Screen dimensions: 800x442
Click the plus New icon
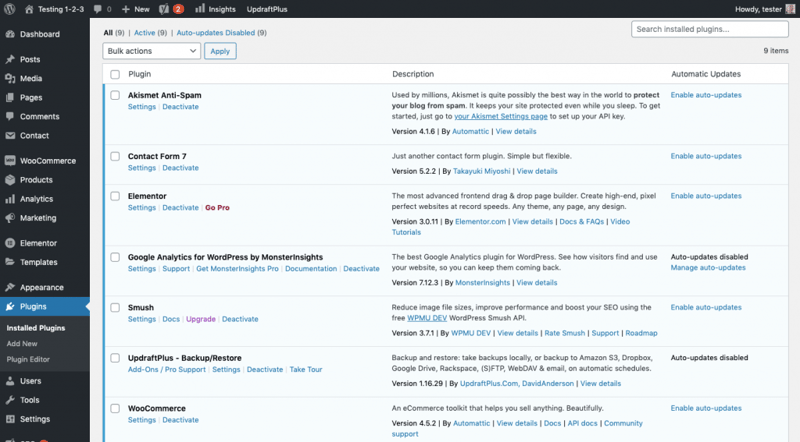pos(126,9)
